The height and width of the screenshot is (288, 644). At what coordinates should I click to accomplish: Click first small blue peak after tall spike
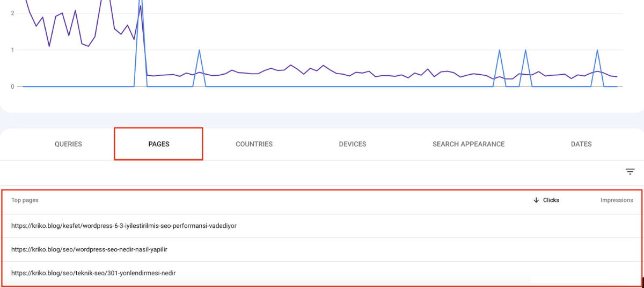click(x=200, y=51)
